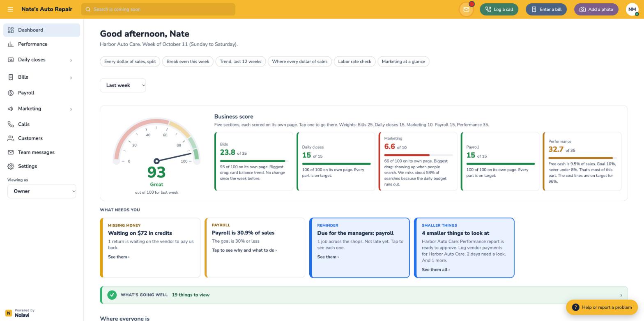Open the hamburger menu icon

point(10,9)
